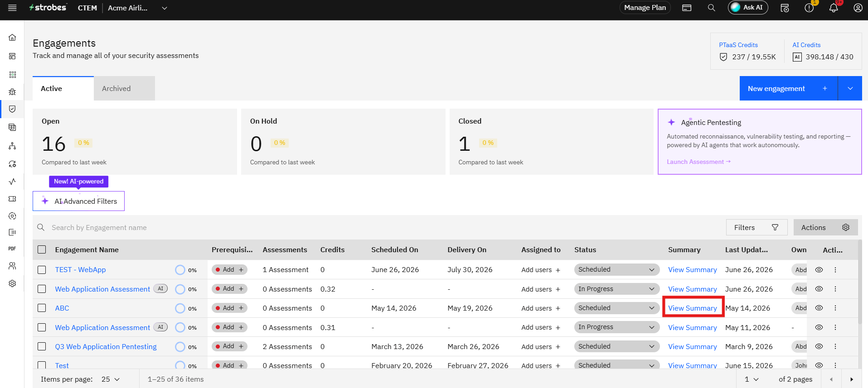
Task: Tick the select-all checkbox in table header
Action: pyautogui.click(x=42, y=249)
